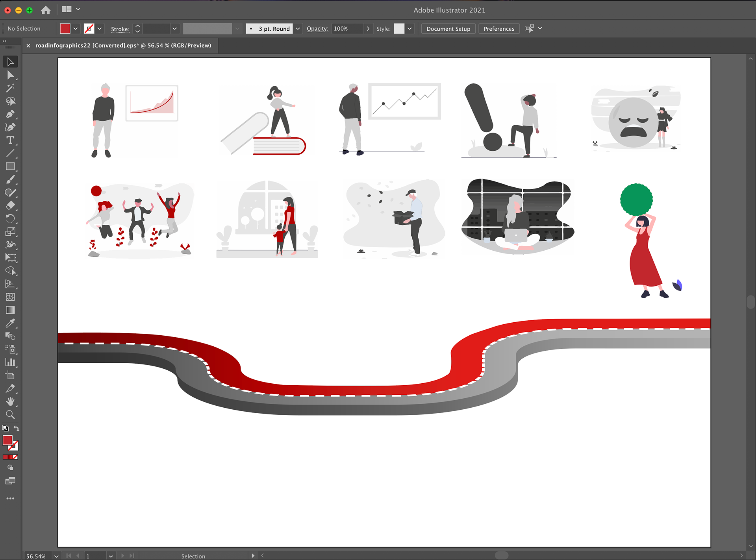Select the Hand tool
The image size is (756, 560).
click(11, 401)
